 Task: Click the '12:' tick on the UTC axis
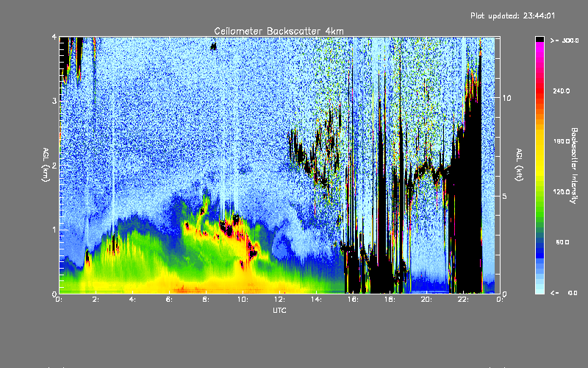tap(279, 300)
